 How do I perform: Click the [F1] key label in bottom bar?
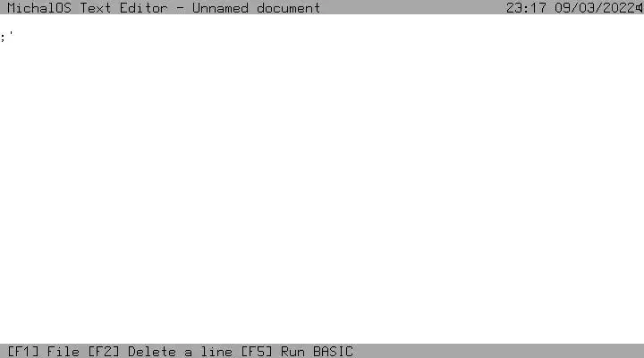pyautogui.click(x=23, y=352)
